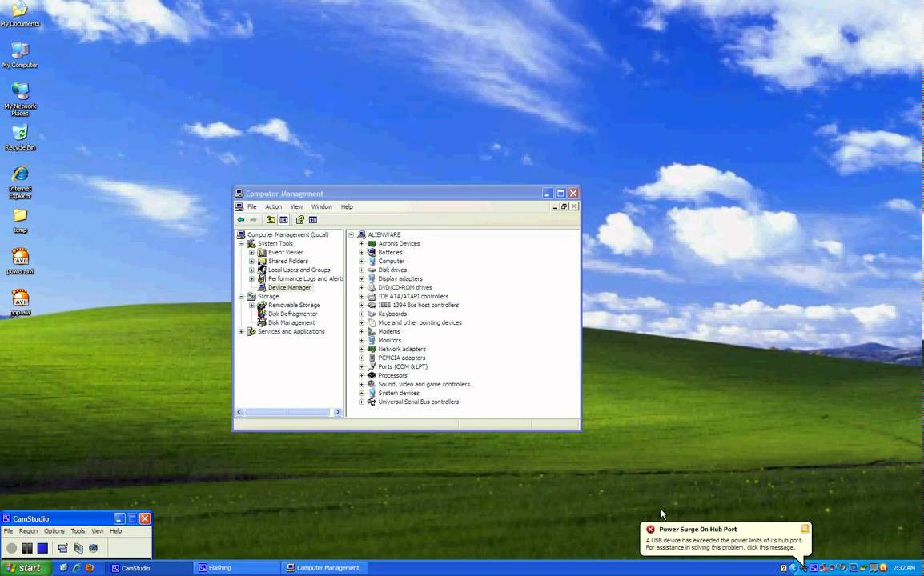This screenshot has height=576, width=924.
Task: Open the File menu in Computer Management
Action: point(251,206)
